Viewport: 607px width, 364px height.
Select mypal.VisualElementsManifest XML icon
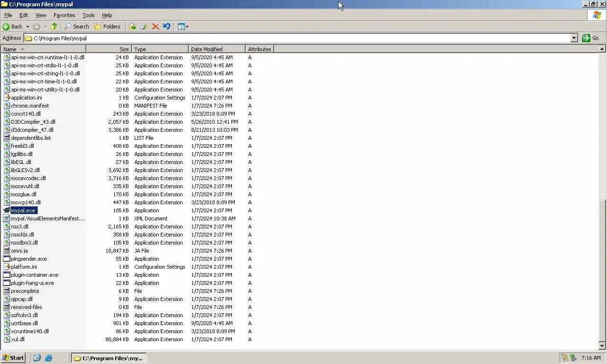point(7,218)
